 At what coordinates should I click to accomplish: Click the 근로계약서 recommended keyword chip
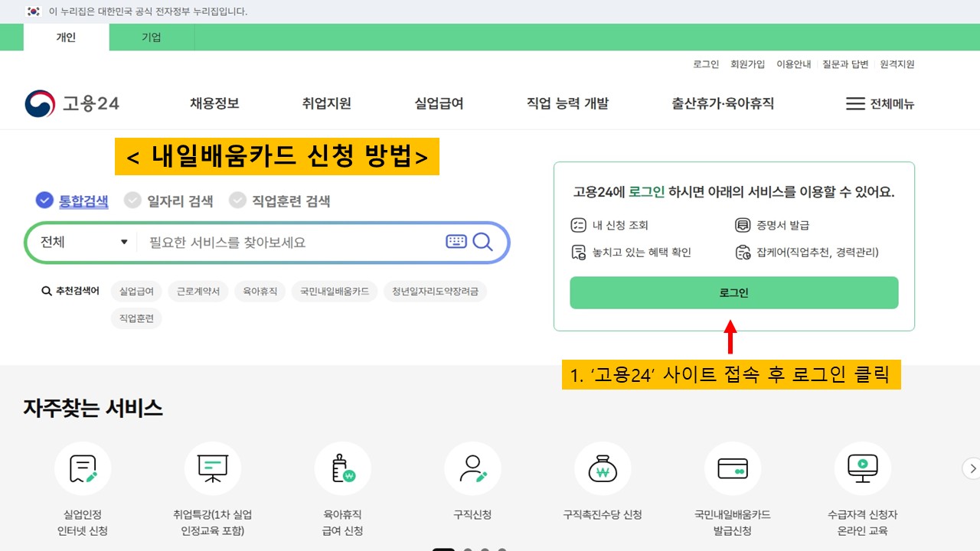(x=198, y=291)
